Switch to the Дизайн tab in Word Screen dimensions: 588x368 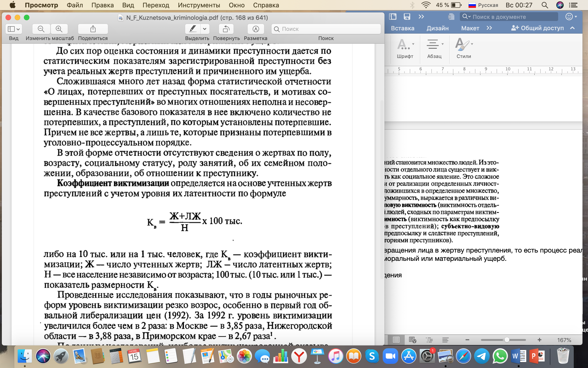(437, 28)
